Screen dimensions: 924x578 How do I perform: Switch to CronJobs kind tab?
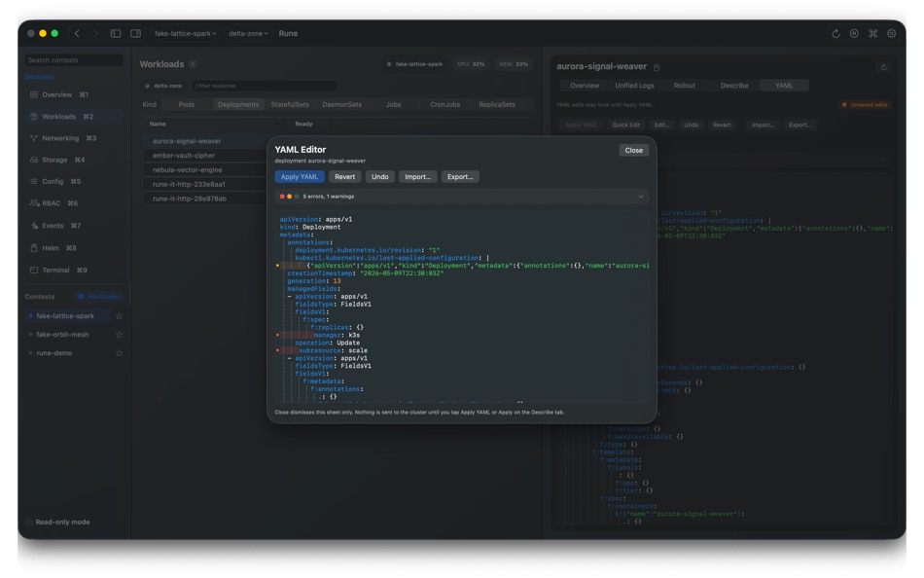point(444,104)
